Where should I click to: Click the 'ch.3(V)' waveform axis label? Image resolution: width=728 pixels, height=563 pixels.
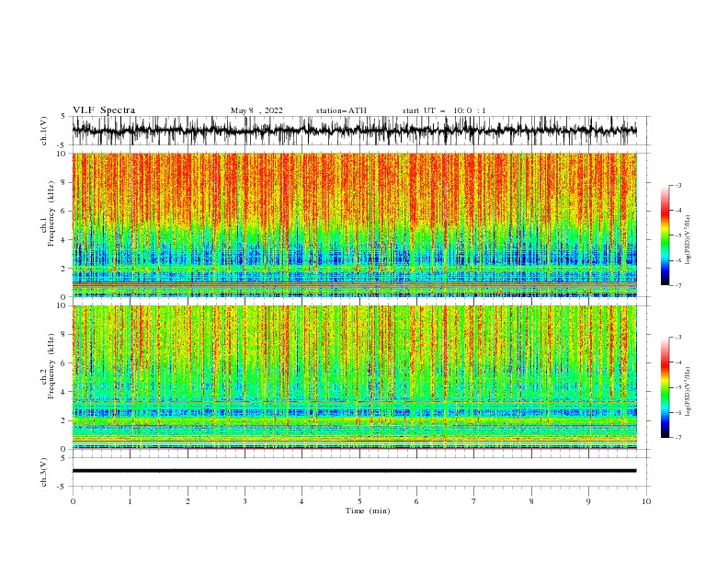coord(44,472)
